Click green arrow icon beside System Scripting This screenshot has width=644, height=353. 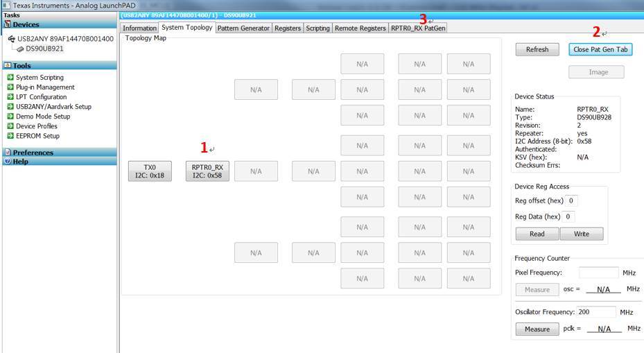(10, 77)
